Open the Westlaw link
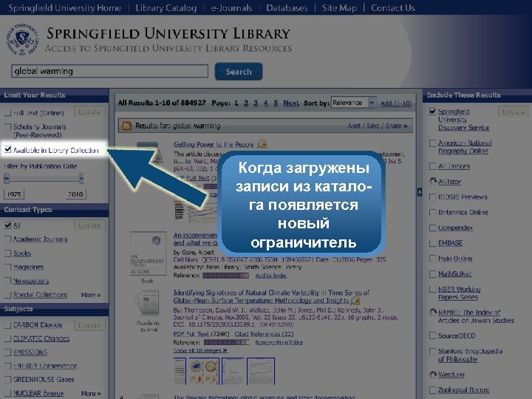532x399 pixels. pyautogui.click(x=451, y=375)
